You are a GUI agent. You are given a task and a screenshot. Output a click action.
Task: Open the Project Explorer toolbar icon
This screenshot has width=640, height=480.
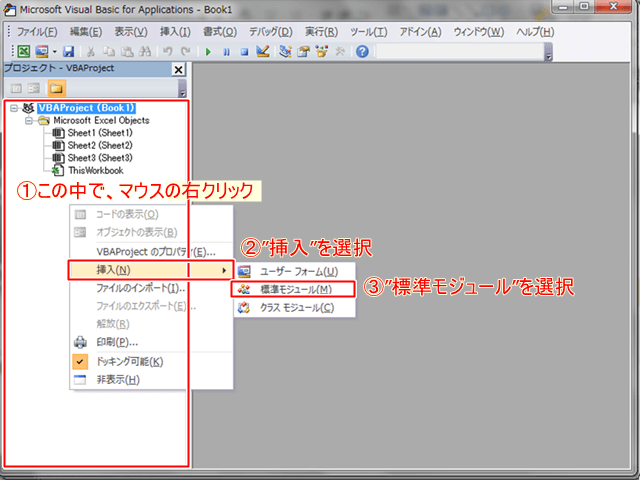[285, 51]
